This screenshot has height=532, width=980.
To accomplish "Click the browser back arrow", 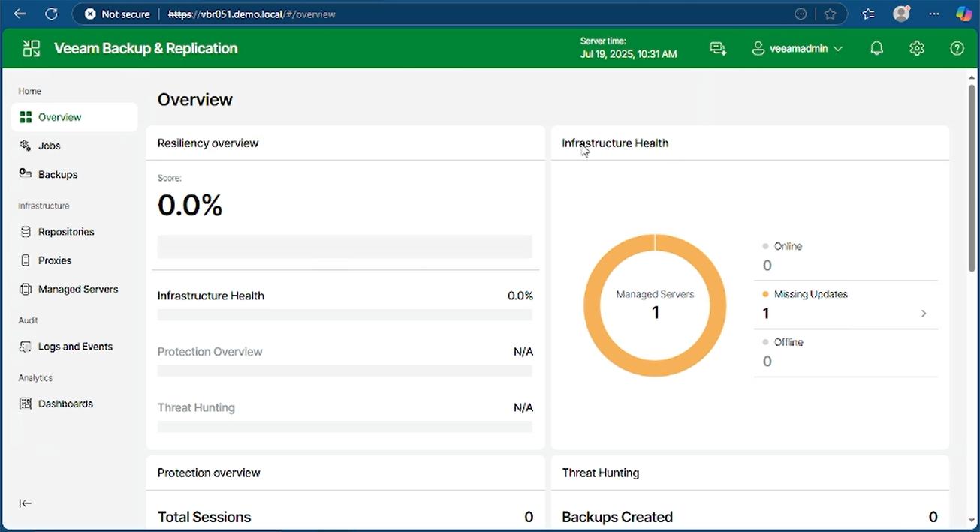I will point(20,14).
